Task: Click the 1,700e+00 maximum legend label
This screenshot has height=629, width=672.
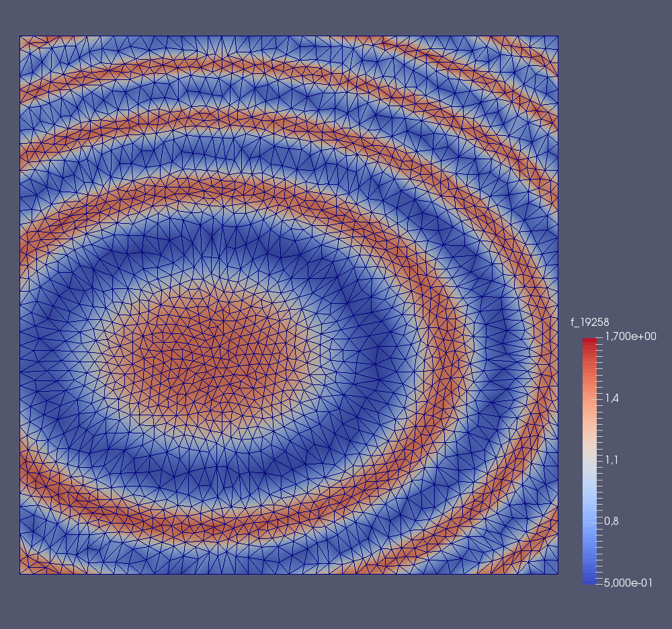Action: point(630,337)
